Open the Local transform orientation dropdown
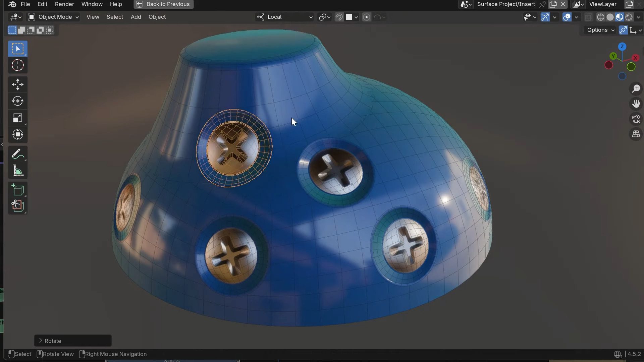644x362 pixels. [x=284, y=17]
